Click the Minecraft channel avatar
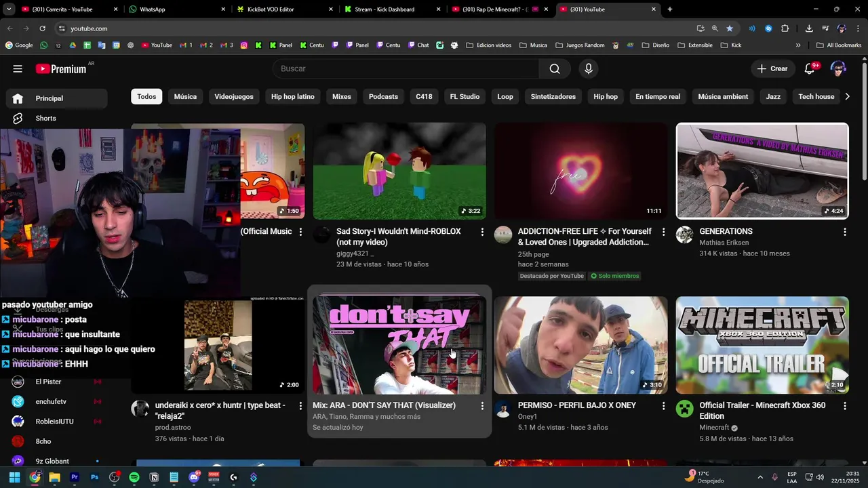 click(x=684, y=409)
